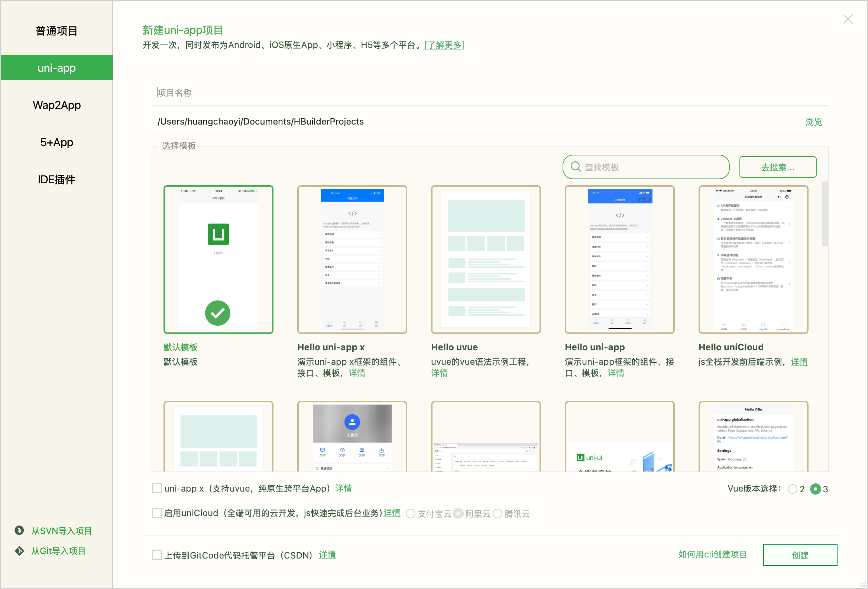
Task: Click the Hello uni-app x title text
Action: (x=331, y=347)
